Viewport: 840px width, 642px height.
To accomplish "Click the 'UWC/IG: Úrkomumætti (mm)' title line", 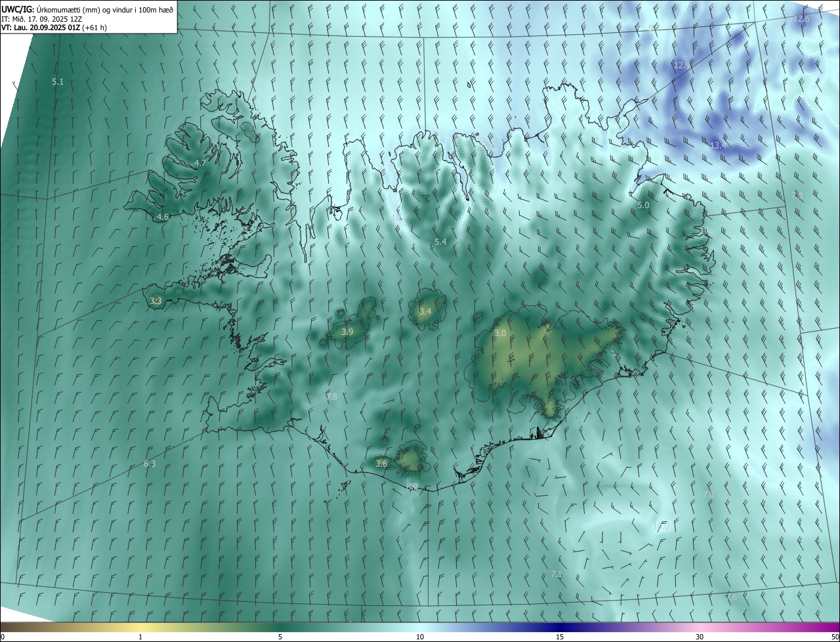I will 87,9.
